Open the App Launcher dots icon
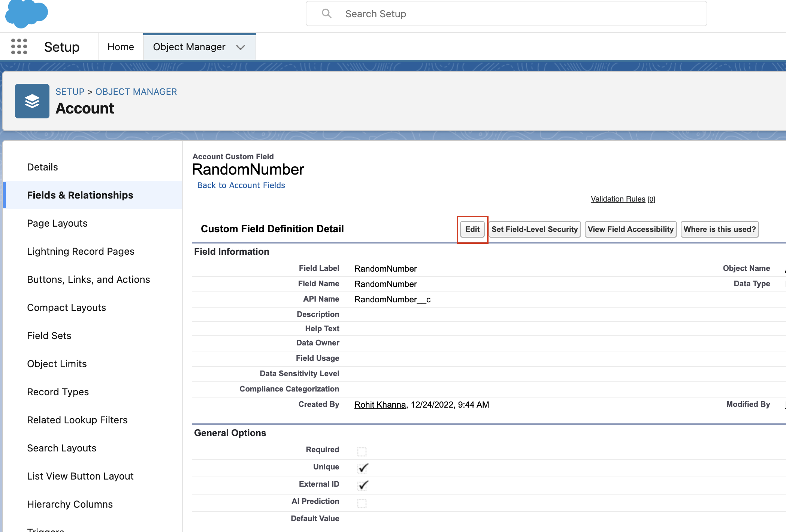The width and height of the screenshot is (786, 532). pos(19,46)
